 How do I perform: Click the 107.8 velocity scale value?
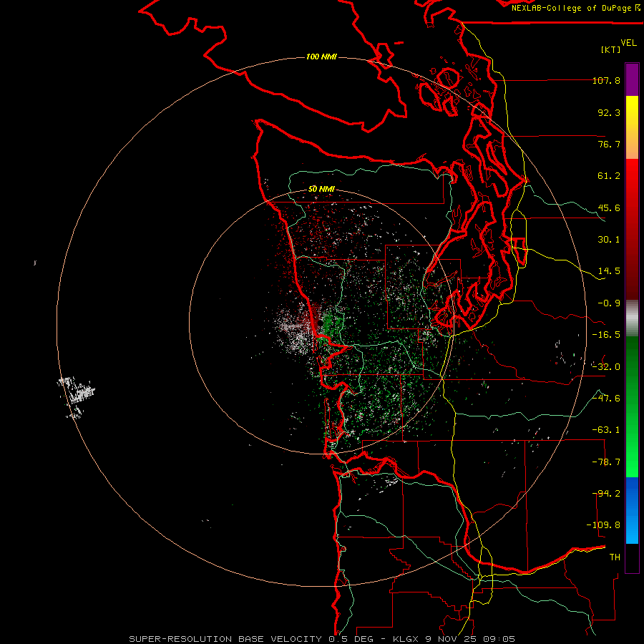(606, 80)
